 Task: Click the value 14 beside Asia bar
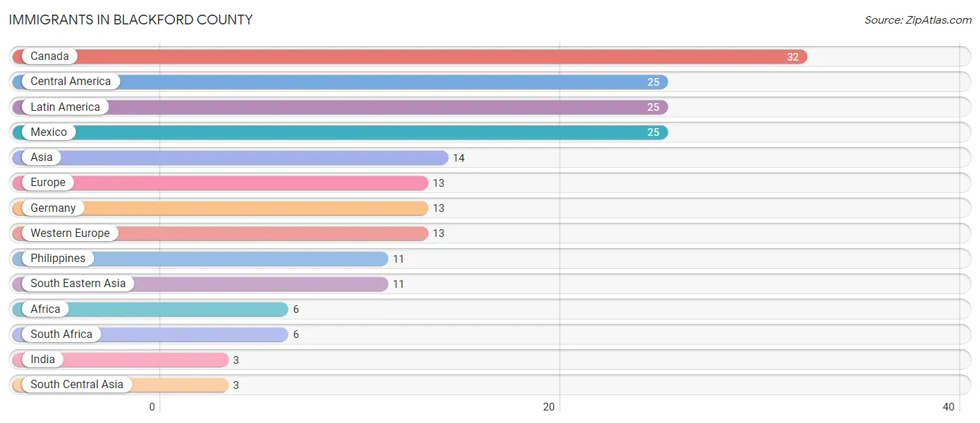pyautogui.click(x=459, y=158)
